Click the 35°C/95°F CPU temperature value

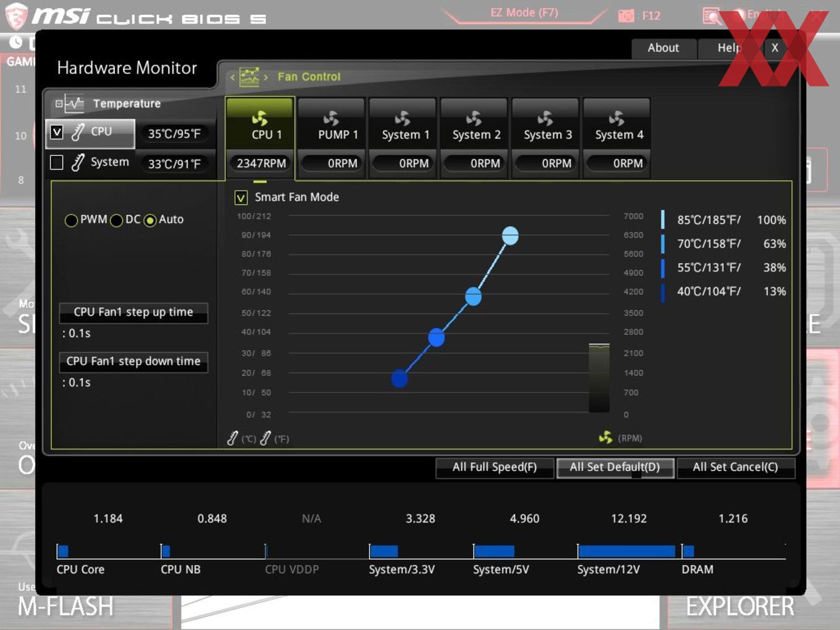click(174, 133)
